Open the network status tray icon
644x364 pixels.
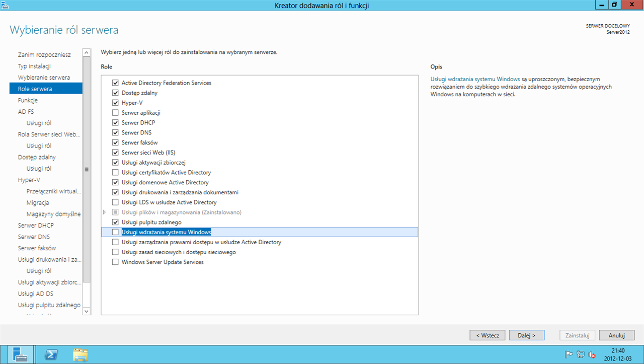pos(580,354)
